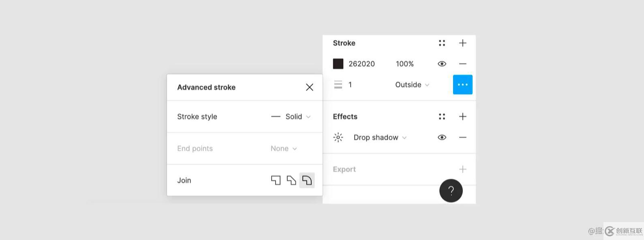Click the blue advanced stroke ellipsis button

(462, 84)
